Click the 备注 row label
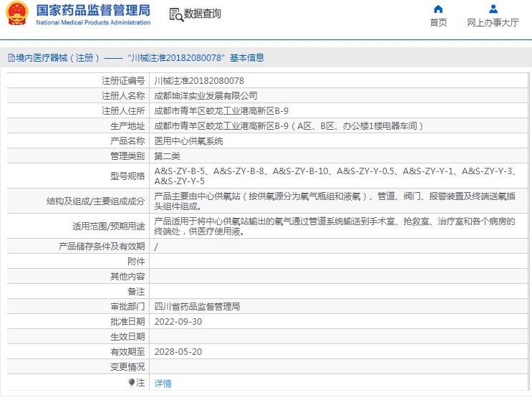Viewport: 532px width, 400px height. pyautogui.click(x=136, y=292)
